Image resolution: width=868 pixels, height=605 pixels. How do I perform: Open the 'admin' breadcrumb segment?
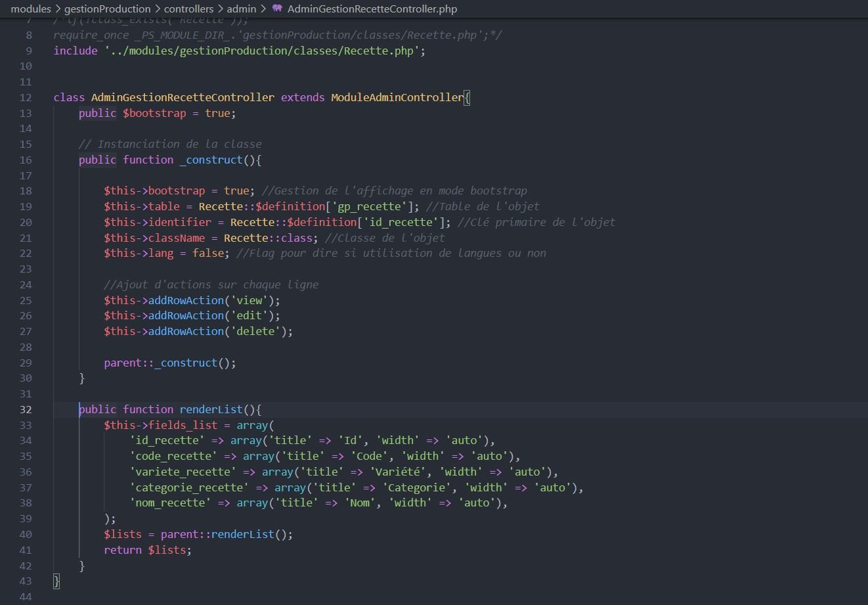click(241, 9)
